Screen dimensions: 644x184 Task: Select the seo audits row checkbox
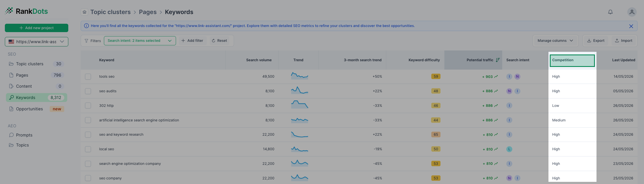tap(88, 91)
